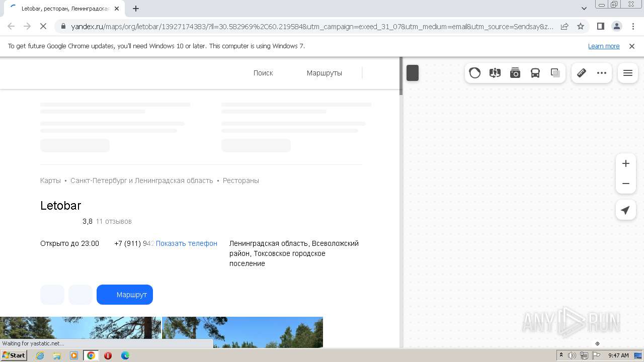Open Chrome three-dot menu
Viewport: 644px width, 362px height.
tap(632, 26)
